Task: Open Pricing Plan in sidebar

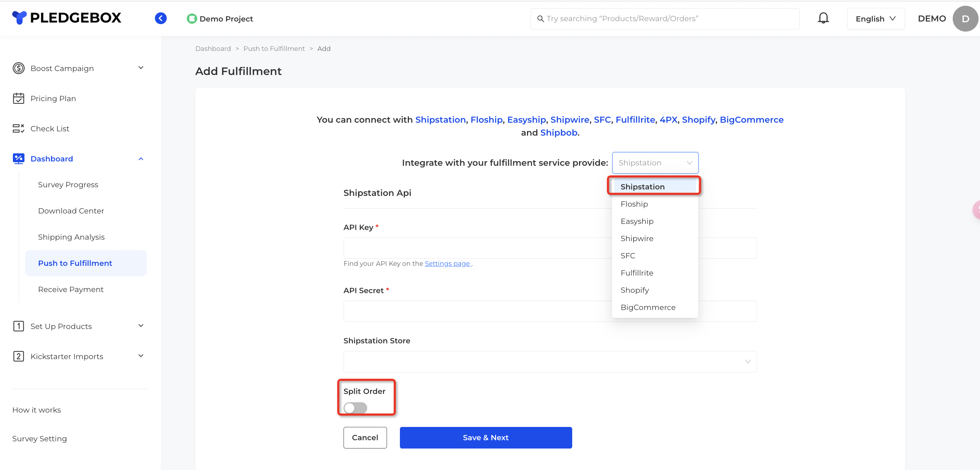Action: coord(53,99)
